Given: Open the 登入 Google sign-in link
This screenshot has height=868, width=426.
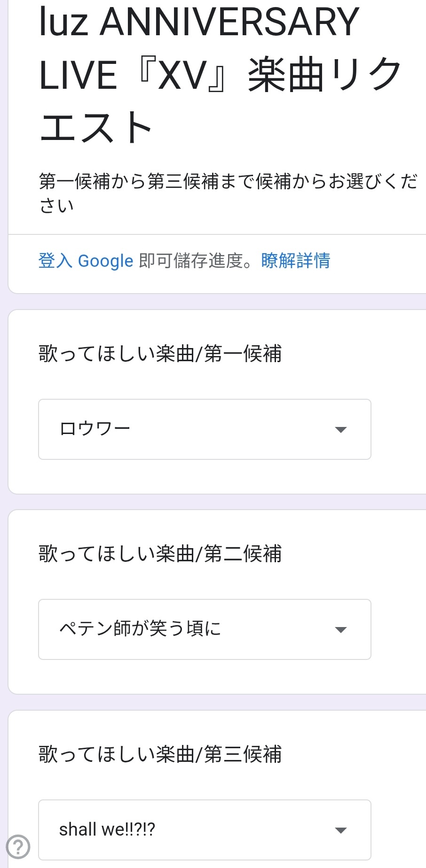Looking at the screenshot, I should pos(86,261).
